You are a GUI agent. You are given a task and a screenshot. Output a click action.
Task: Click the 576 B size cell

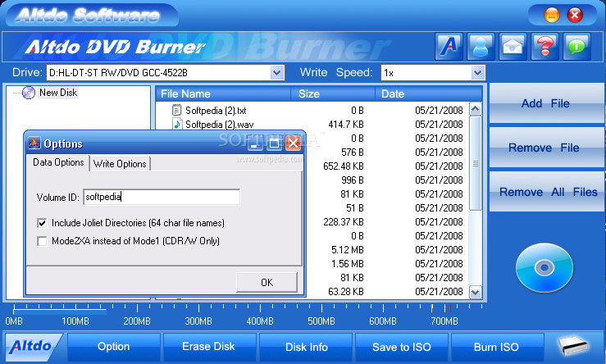[353, 152]
